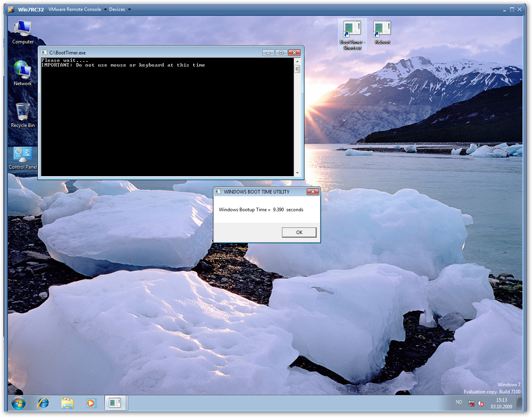Open the Devices menu
This screenshot has height=417, width=532.
(x=120, y=9)
